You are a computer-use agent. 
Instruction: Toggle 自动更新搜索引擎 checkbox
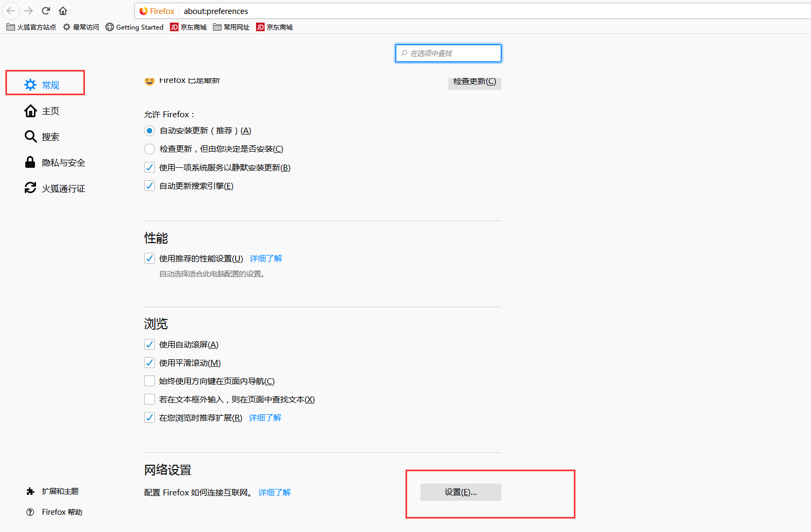click(150, 186)
